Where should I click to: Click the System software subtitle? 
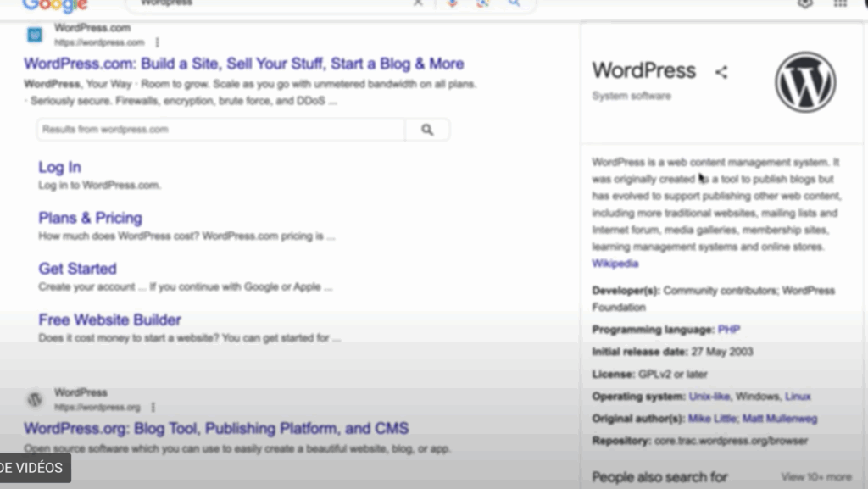tap(631, 97)
